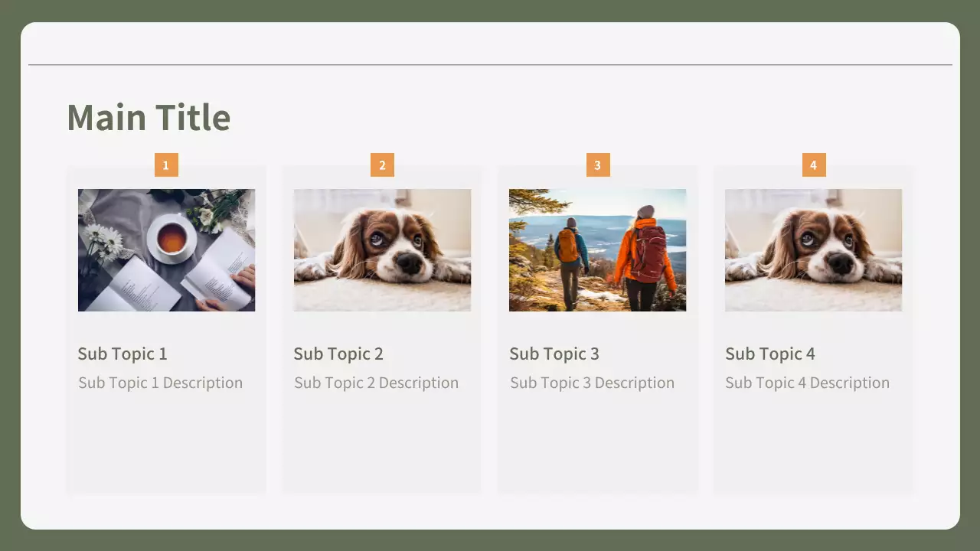Click the Sub Topic 4 Description text
Screen dimensions: 980x551
[x=807, y=383]
